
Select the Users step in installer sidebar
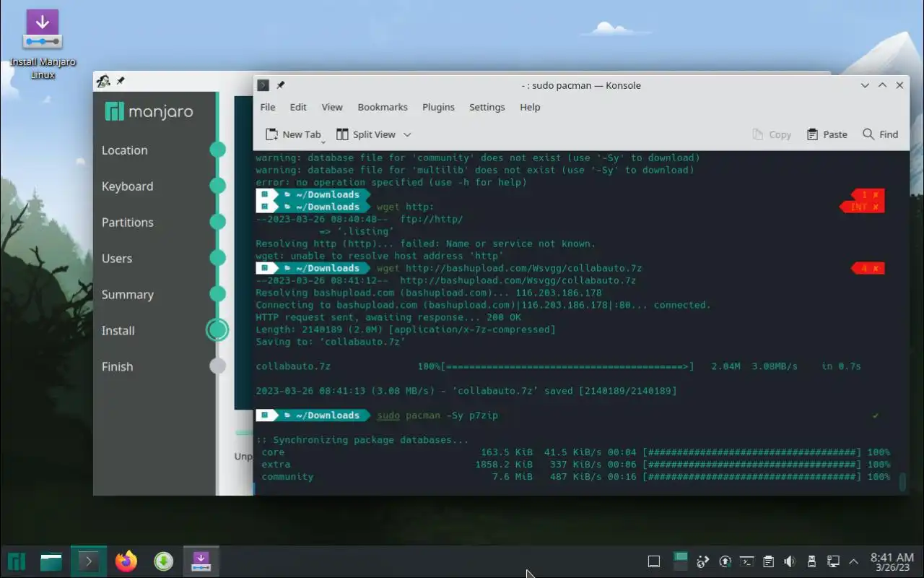tap(117, 259)
